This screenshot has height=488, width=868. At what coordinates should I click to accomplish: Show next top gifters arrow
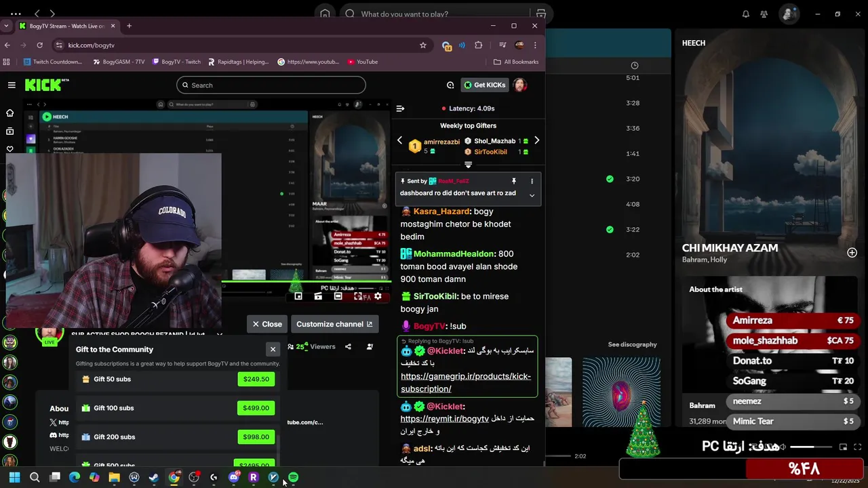pyautogui.click(x=536, y=140)
